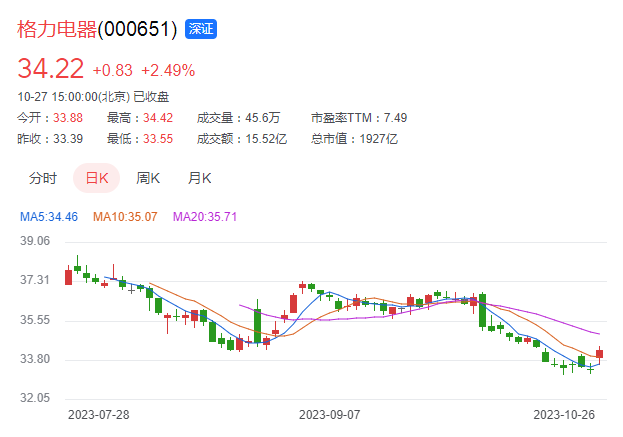This screenshot has width=623, height=437.
Task: Click the 成交量 45.6万 entry
Action: (238, 118)
